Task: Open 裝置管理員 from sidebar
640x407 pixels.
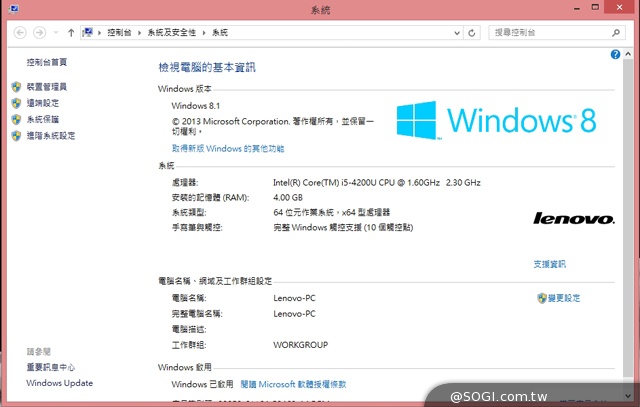Action: point(47,87)
